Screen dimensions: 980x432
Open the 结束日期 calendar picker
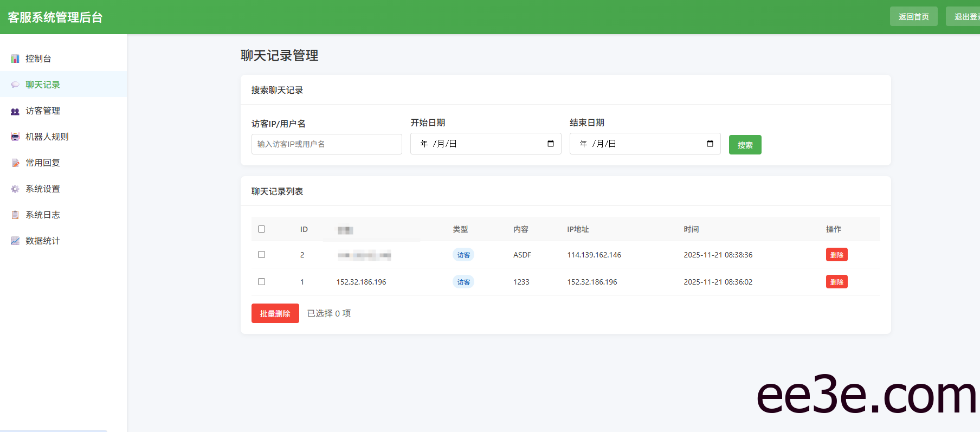(710, 144)
